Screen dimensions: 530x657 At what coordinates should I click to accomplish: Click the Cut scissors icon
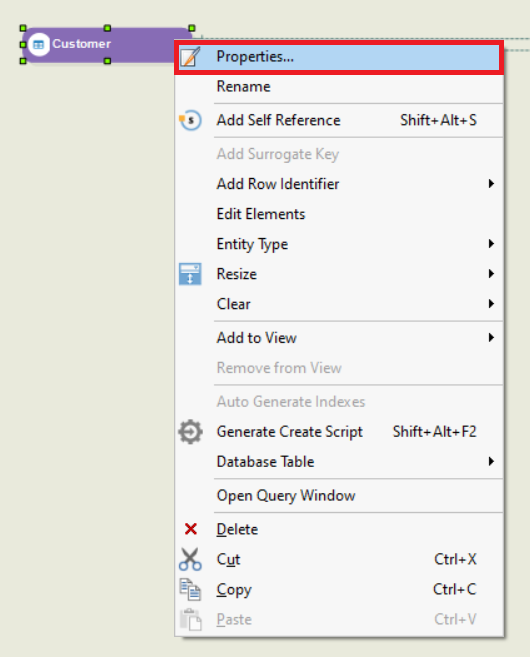click(190, 559)
